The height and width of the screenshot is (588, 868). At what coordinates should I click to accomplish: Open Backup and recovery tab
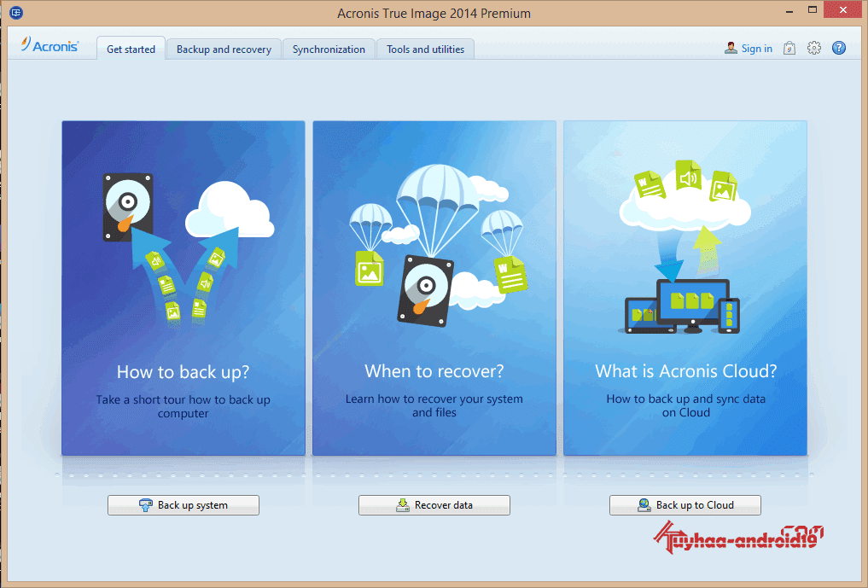click(224, 49)
